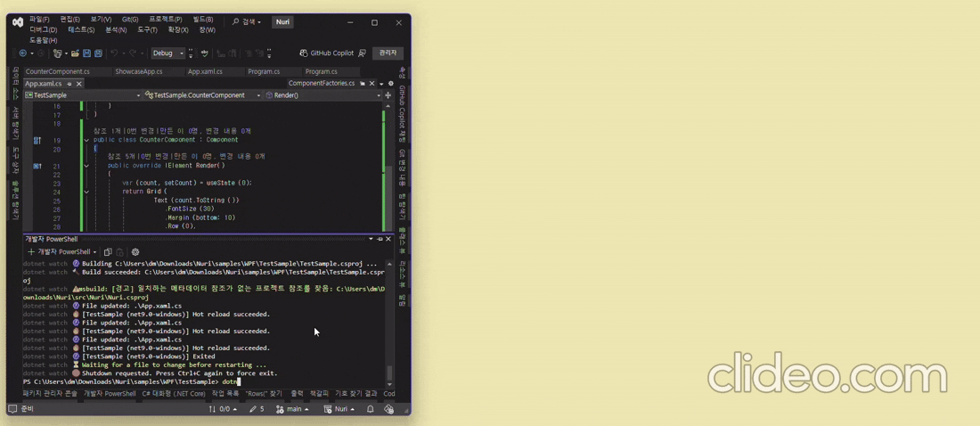The image size is (980, 426).
Task: Click the search magnifier icon in title bar
Action: 235,22
